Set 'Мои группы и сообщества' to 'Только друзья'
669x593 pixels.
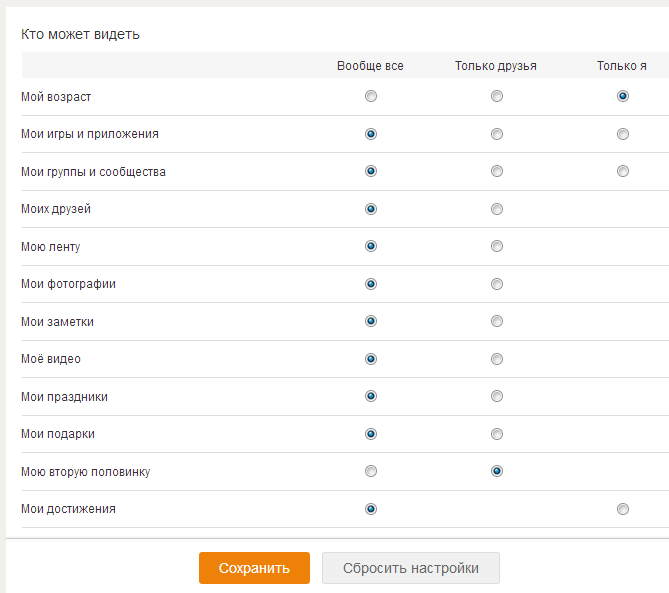497,171
